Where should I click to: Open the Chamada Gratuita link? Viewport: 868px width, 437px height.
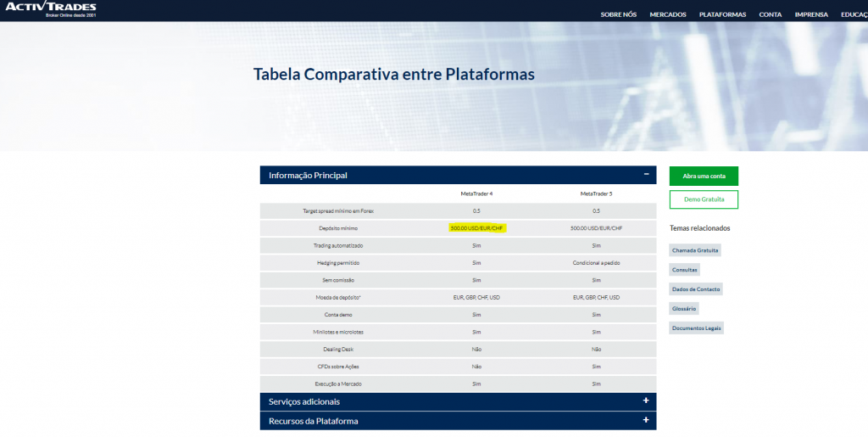click(x=695, y=250)
